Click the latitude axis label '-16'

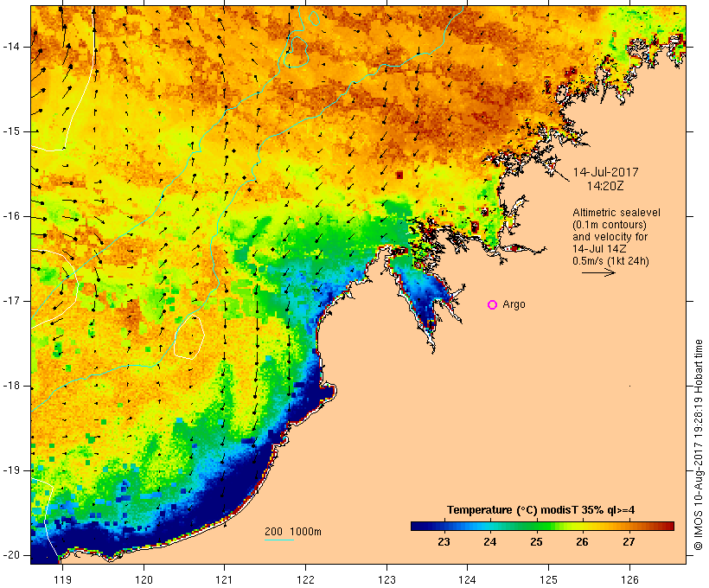pos(11,216)
